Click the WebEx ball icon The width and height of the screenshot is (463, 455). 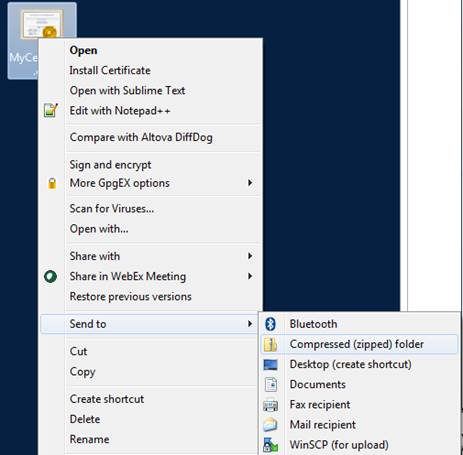pos(51,276)
